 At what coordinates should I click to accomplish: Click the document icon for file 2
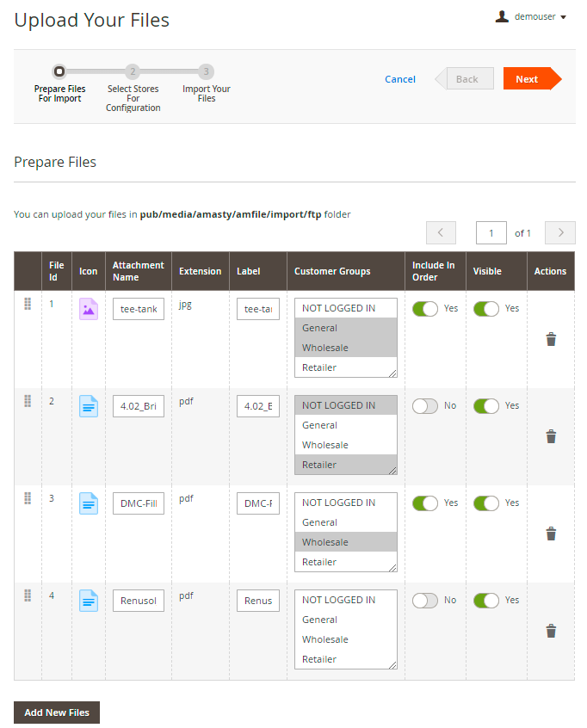pyautogui.click(x=89, y=406)
